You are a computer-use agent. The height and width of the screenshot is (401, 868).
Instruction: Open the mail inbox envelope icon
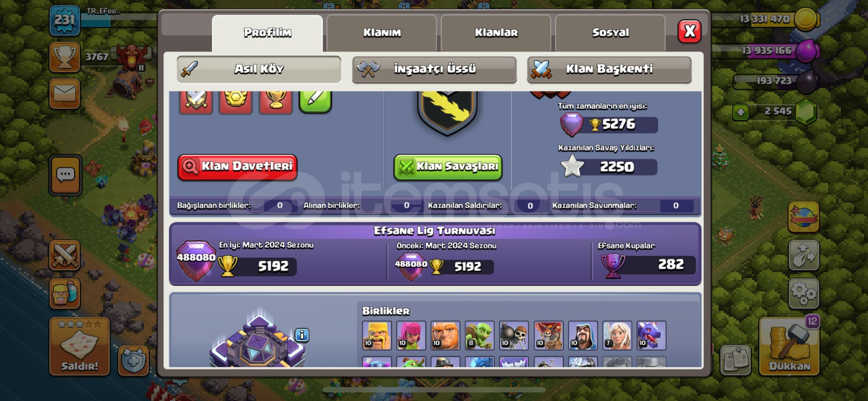65,94
